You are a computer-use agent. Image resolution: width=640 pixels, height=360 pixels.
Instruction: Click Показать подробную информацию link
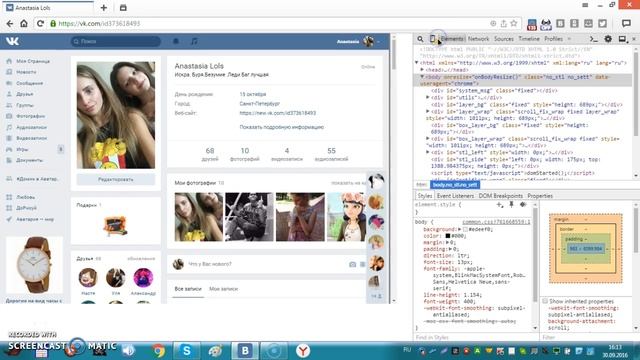[x=282, y=127]
